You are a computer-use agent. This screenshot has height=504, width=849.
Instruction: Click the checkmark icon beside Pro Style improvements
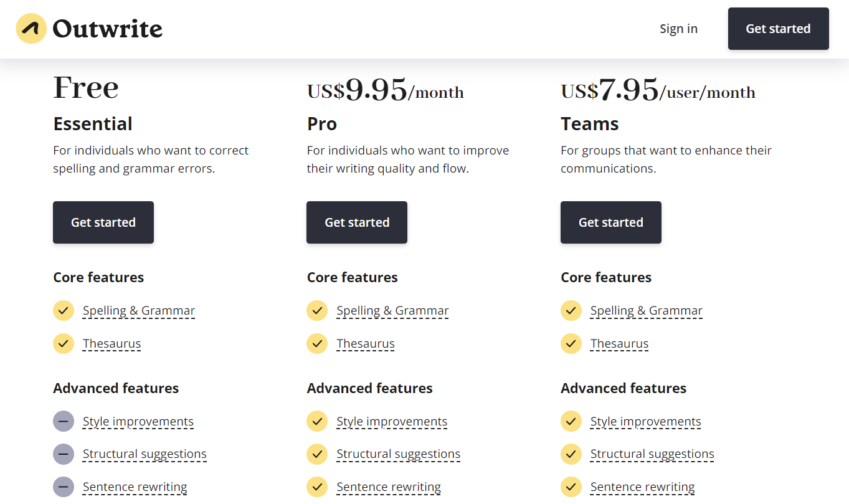317,421
